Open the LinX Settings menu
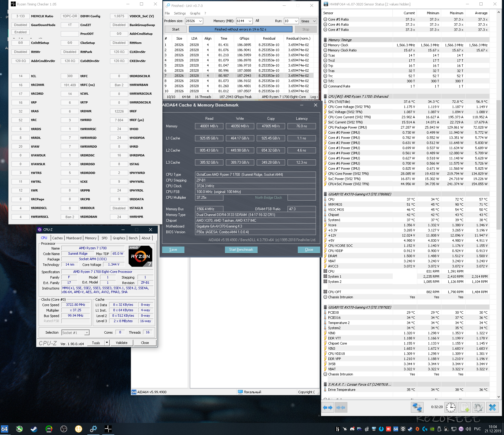Viewport: 504px width, 435px height. (180, 13)
